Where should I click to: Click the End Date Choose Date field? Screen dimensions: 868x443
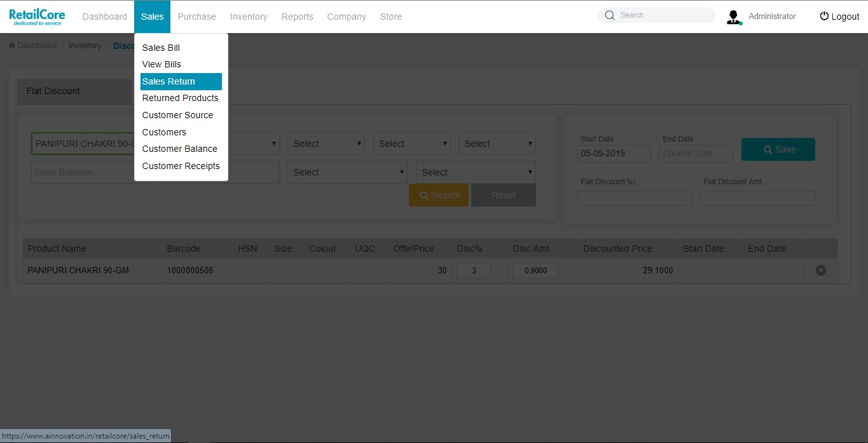pos(696,153)
